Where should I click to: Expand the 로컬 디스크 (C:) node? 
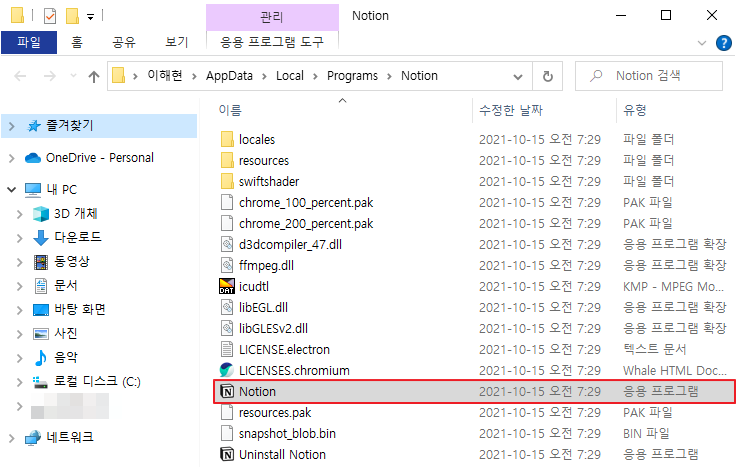[x=20, y=382]
